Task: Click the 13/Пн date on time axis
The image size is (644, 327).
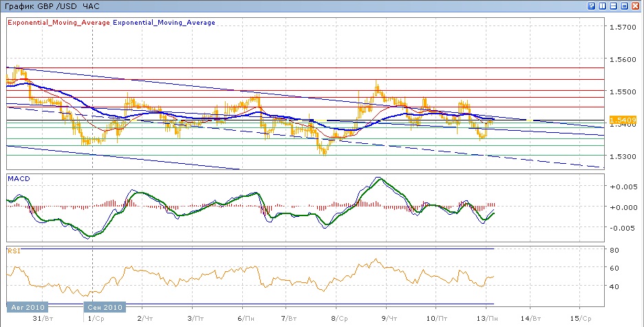Action: click(x=486, y=319)
